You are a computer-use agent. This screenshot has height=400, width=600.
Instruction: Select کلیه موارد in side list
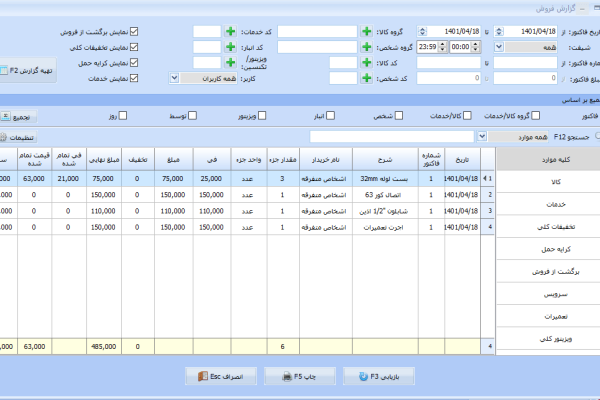pos(548,160)
